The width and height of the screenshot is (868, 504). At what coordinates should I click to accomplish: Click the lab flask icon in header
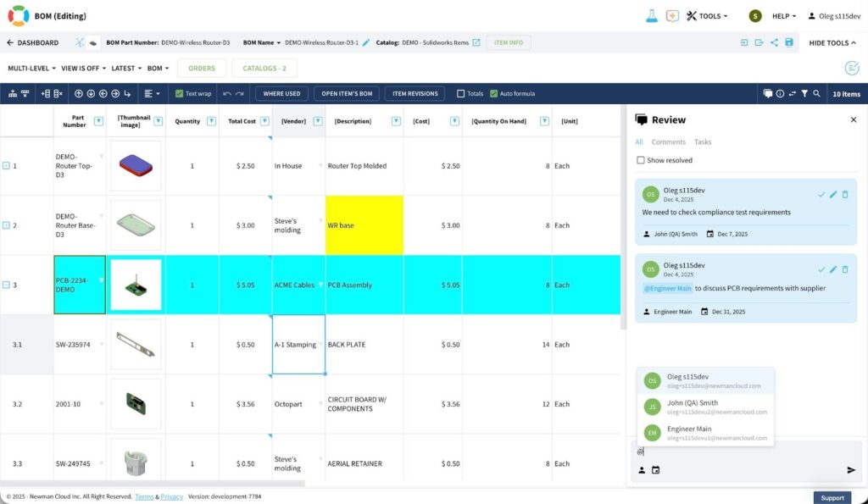coord(652,16)
